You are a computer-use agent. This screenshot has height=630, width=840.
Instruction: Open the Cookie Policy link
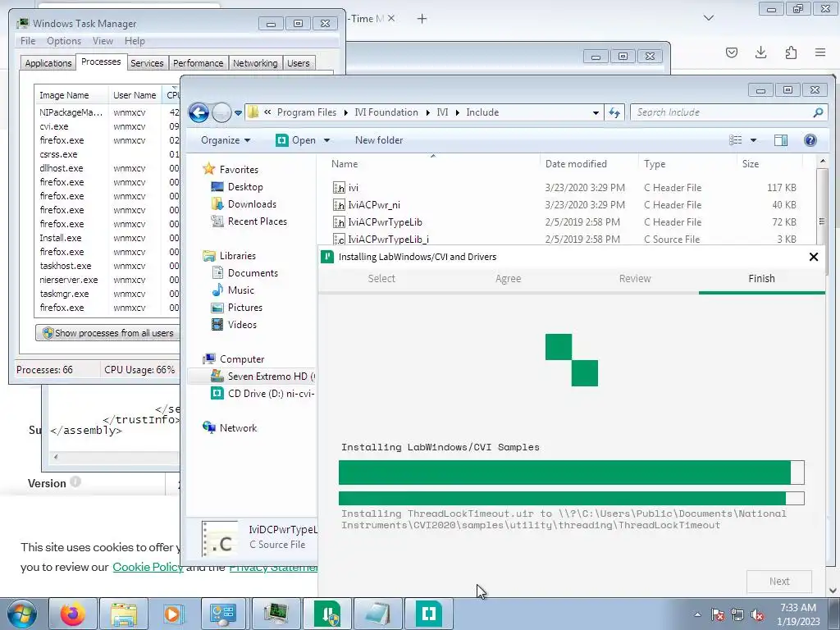coord(148,567)
